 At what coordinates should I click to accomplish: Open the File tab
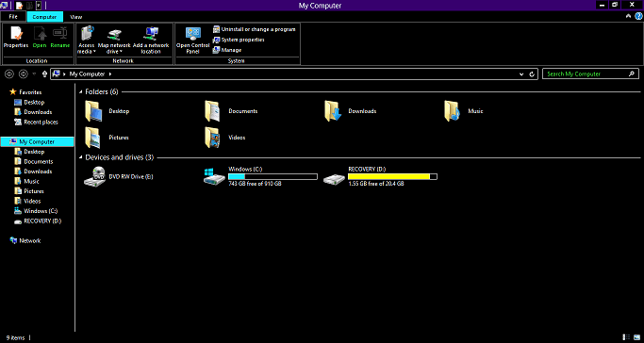[13, 17]
